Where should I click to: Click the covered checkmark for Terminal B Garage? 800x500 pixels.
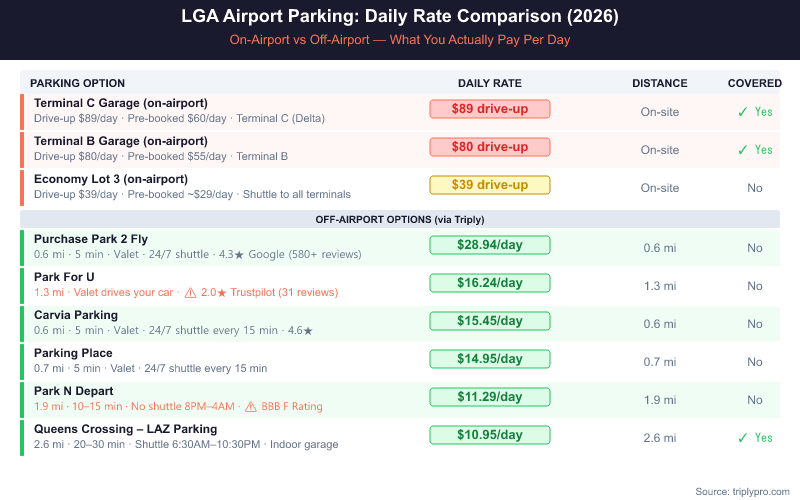click(x=742, y=150)
